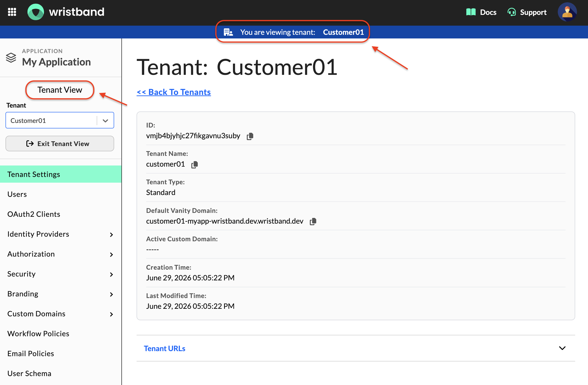Click the Wristband shield logo
Screen dimensions: 588x385
36,12
